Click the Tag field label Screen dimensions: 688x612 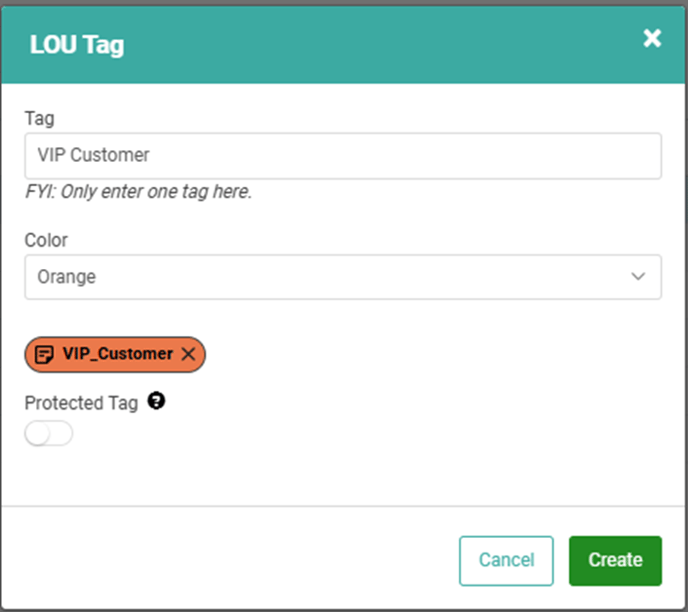click(x=39, y=118)
